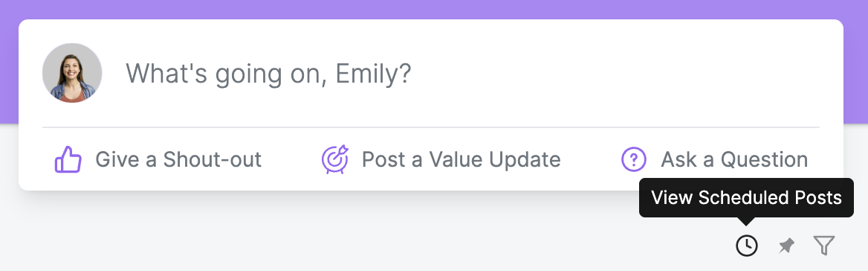
Task: Click the purple header banner
Action: [x=434, y=10]
